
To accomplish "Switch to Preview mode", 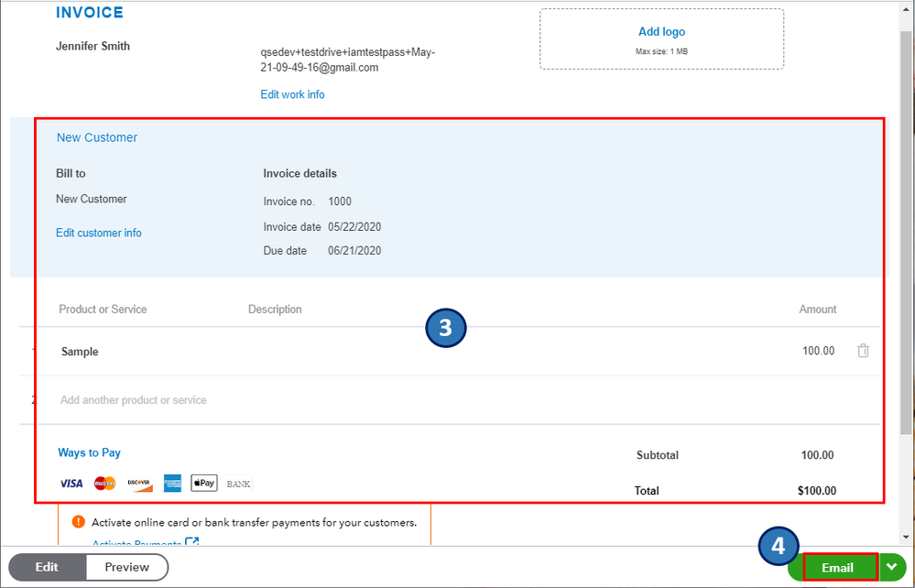I will pos(126,567).
